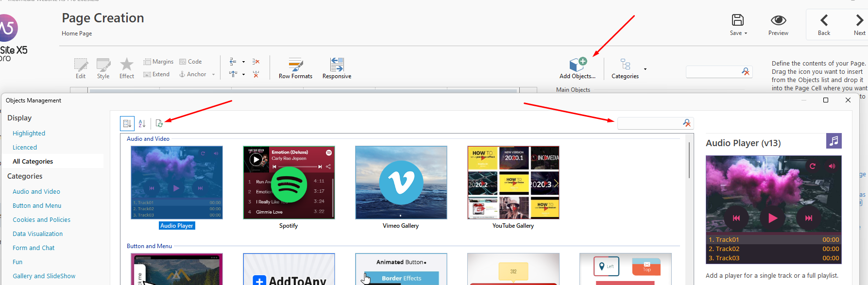Click the delete row icon

(256, 62)
